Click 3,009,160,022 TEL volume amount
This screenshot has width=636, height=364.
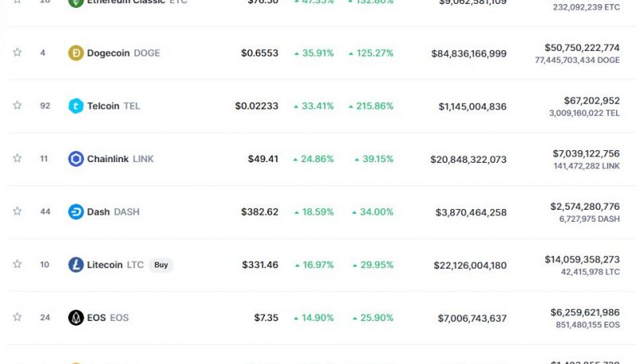point(584,113)
